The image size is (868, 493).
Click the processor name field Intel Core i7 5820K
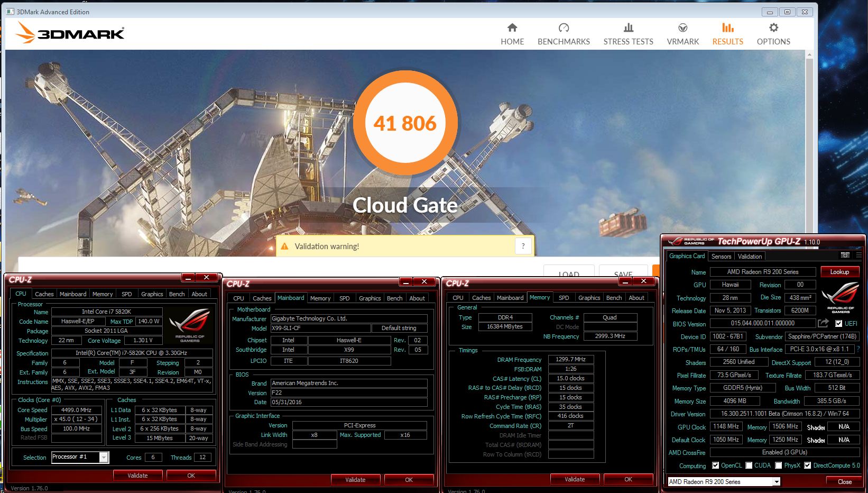pyautogui.click(x=106, y=312)
